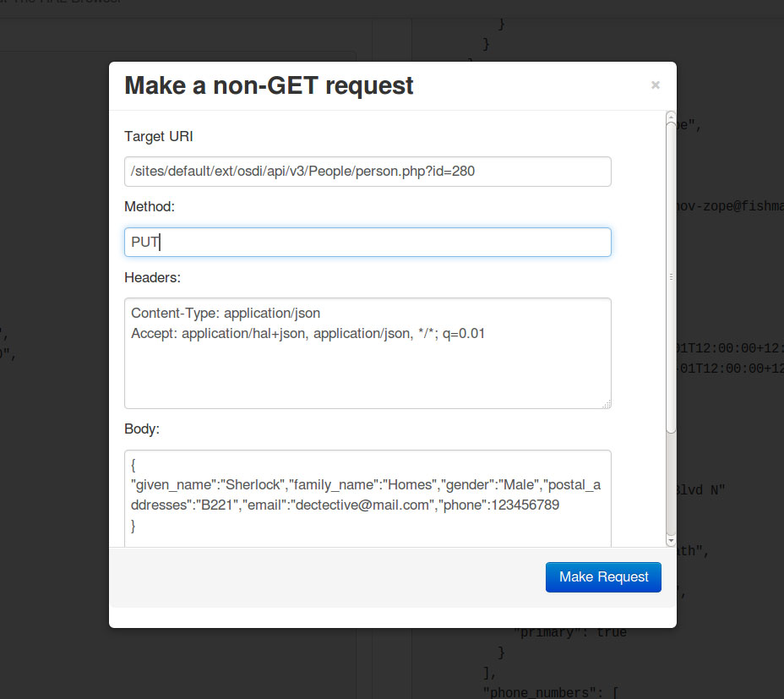
Task: Click the Headers textarea resize grip
Action: click(607, 405)
